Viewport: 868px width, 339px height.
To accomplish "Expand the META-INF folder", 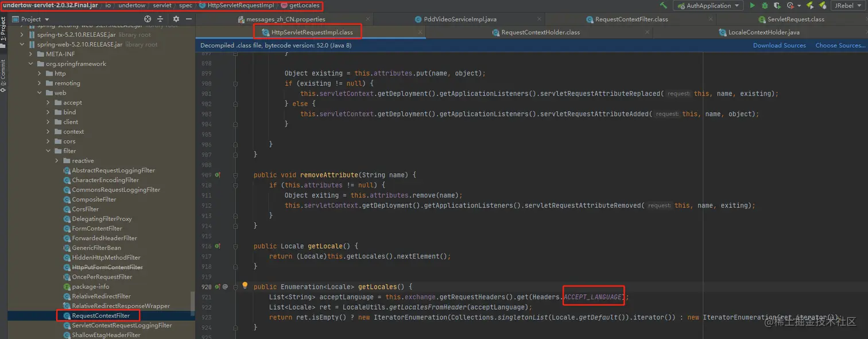I will (32, 54).
